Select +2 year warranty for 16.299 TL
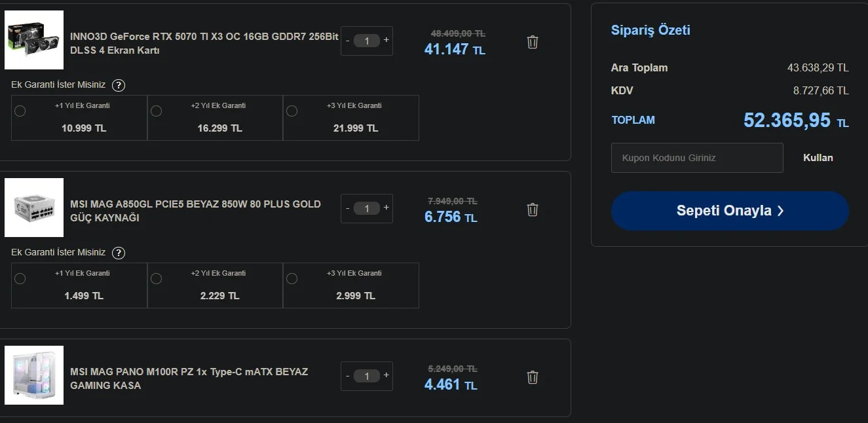 click(156, 111)
